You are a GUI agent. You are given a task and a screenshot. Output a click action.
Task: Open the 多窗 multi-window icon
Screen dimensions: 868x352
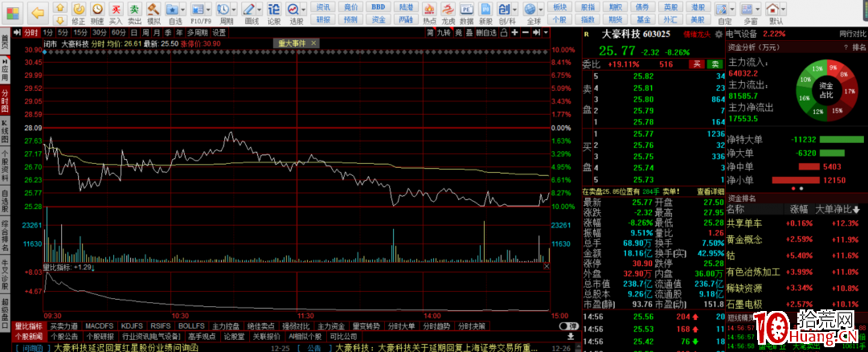tap(747, 10)
